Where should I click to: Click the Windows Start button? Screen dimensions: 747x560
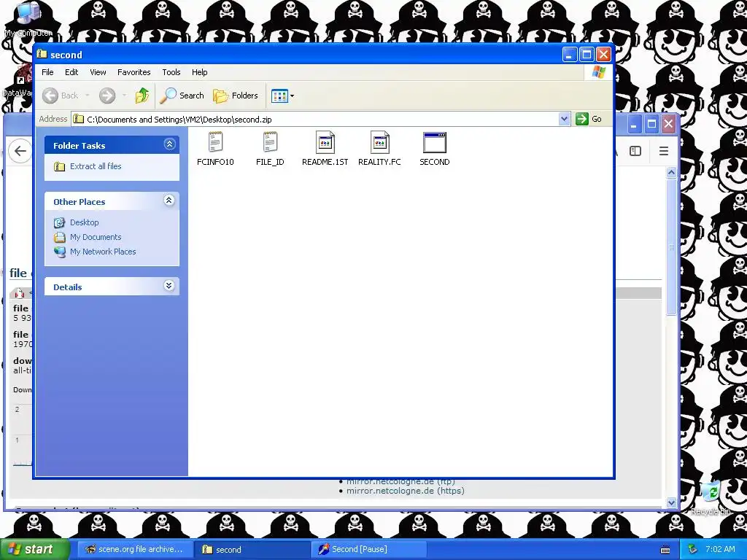pyautogui.click(x=35, y=550)
